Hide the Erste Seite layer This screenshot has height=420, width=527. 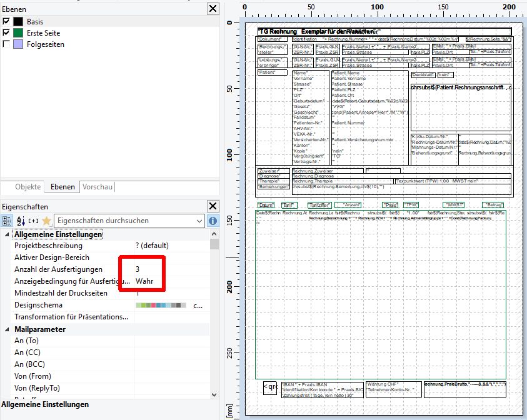click(7, 32)
